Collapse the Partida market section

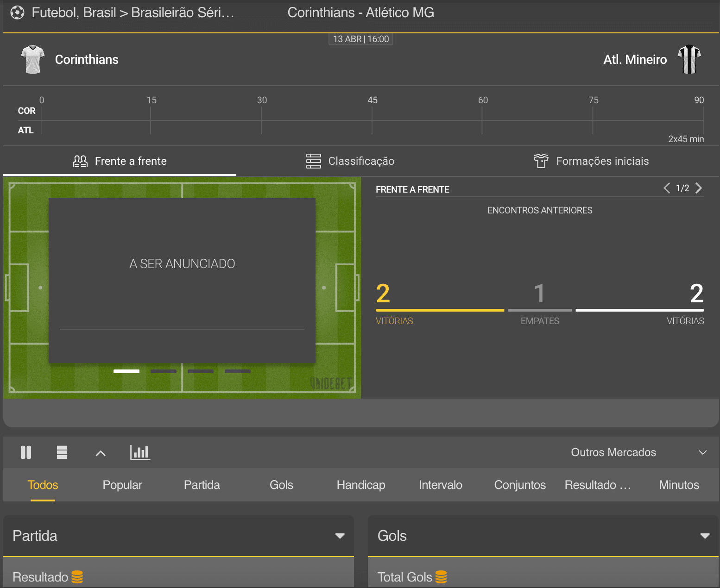tap(340, 536)
